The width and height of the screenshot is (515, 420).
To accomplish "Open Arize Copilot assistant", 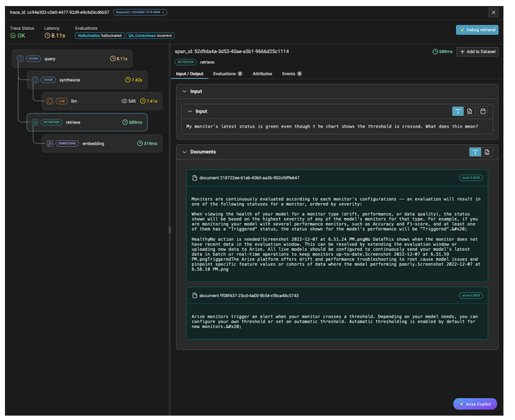I will click(x=475, y=404).
